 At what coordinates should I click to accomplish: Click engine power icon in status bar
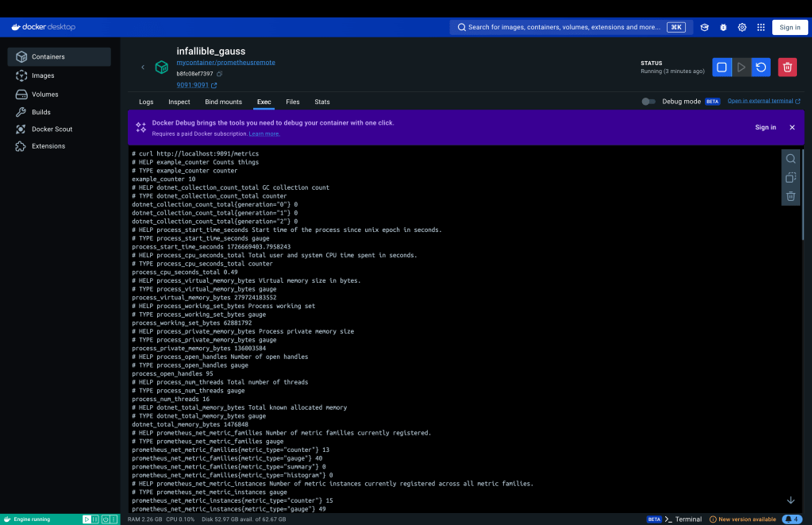[105, 519]
